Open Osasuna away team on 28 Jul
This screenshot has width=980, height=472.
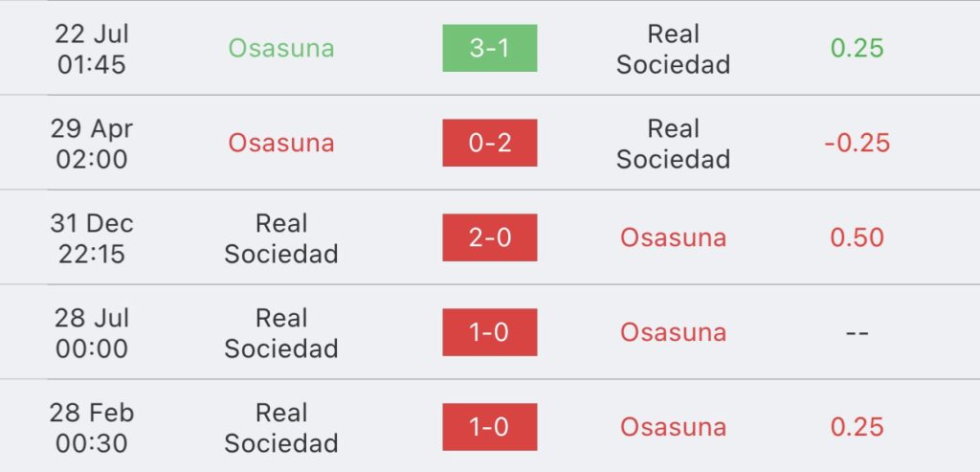click(x=673, y=332)
